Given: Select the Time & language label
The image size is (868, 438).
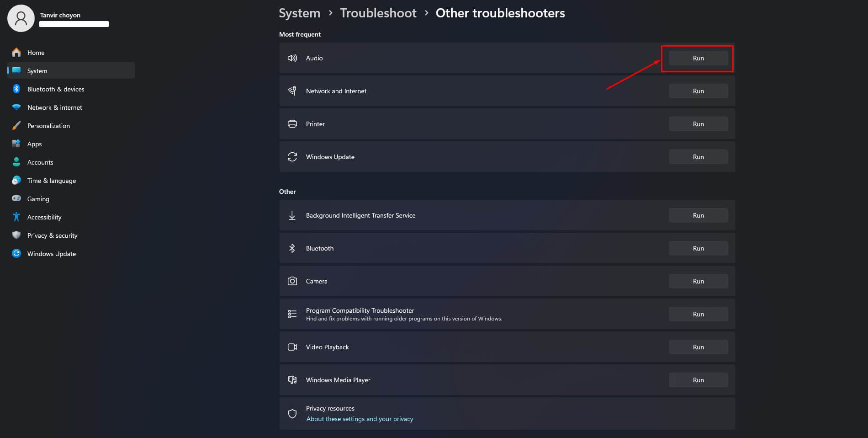Looking at the screenshot, I should 52,181.
